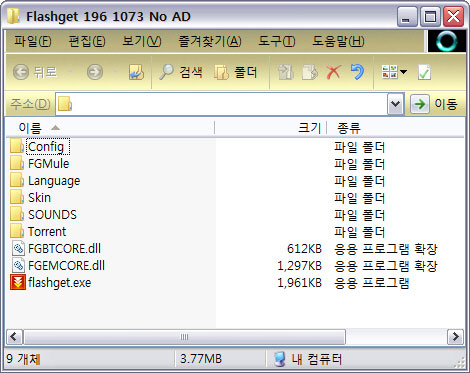Click the red X Delete icon

coord(334,72)
